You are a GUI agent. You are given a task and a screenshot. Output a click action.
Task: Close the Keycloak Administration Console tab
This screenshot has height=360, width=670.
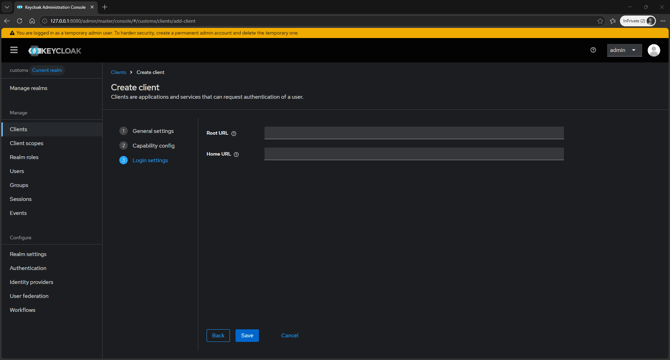coord(92,7)
